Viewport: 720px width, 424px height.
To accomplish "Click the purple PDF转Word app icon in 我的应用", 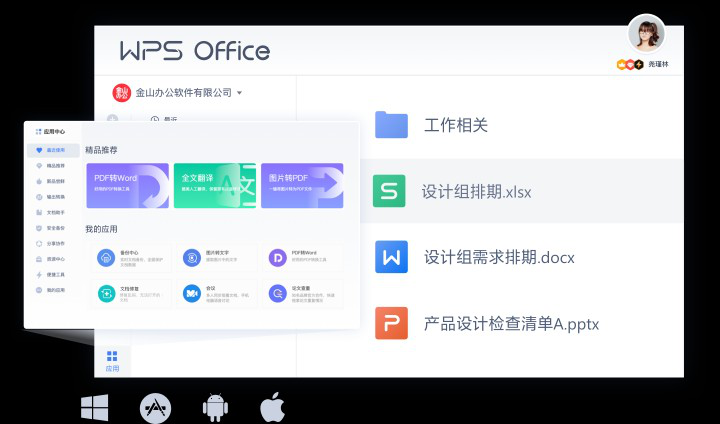I will (278, 258).
